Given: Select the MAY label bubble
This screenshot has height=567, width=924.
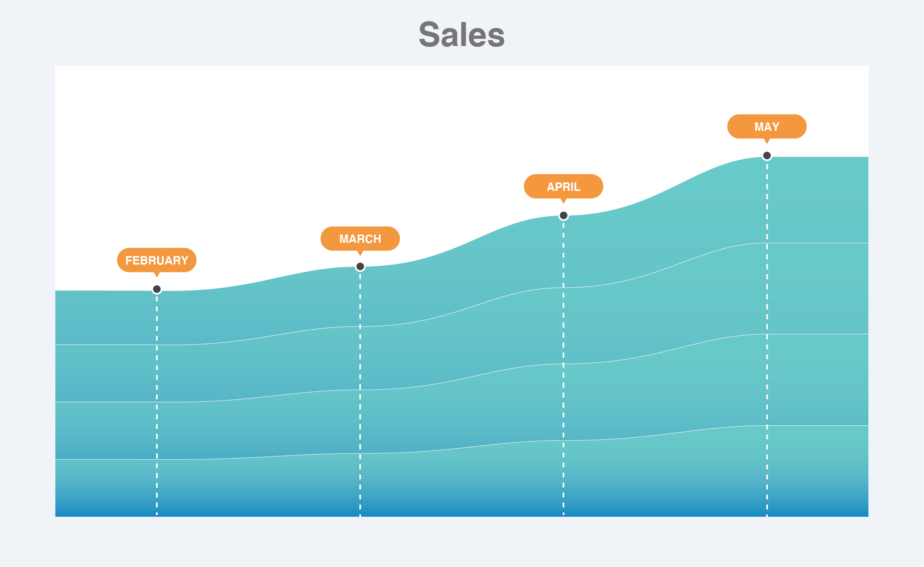Looking at the screenshot, I should click(766, 126).
